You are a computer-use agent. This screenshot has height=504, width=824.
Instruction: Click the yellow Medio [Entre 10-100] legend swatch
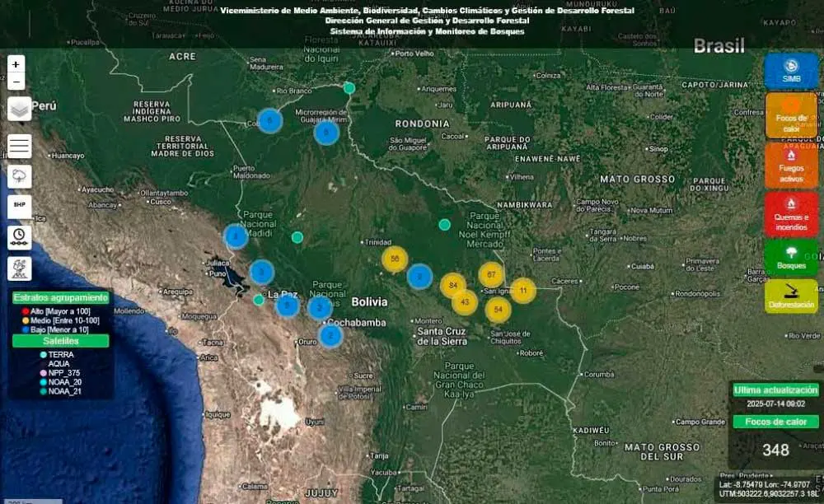(26, 321)
